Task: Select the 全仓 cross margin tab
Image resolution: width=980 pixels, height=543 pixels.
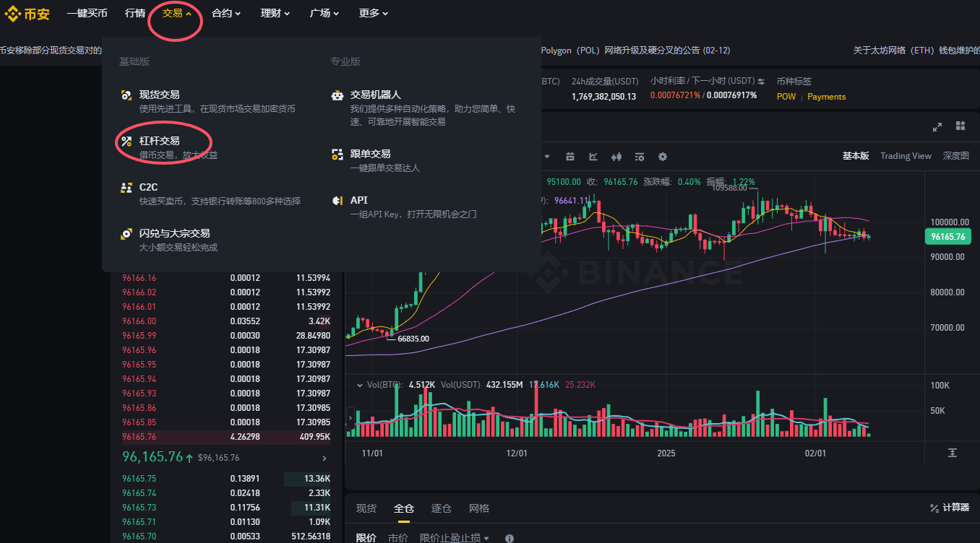Action: tap(404, 508)
